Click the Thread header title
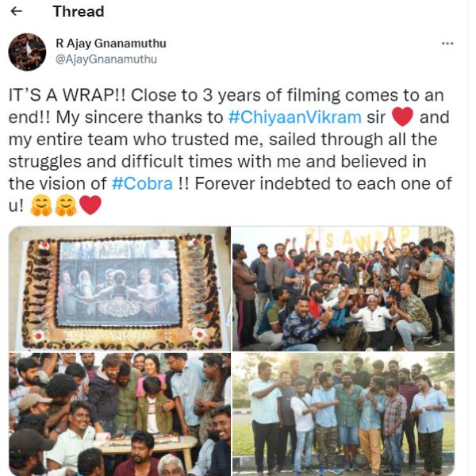Screen dimensions: 476x476 coord(79,12)
